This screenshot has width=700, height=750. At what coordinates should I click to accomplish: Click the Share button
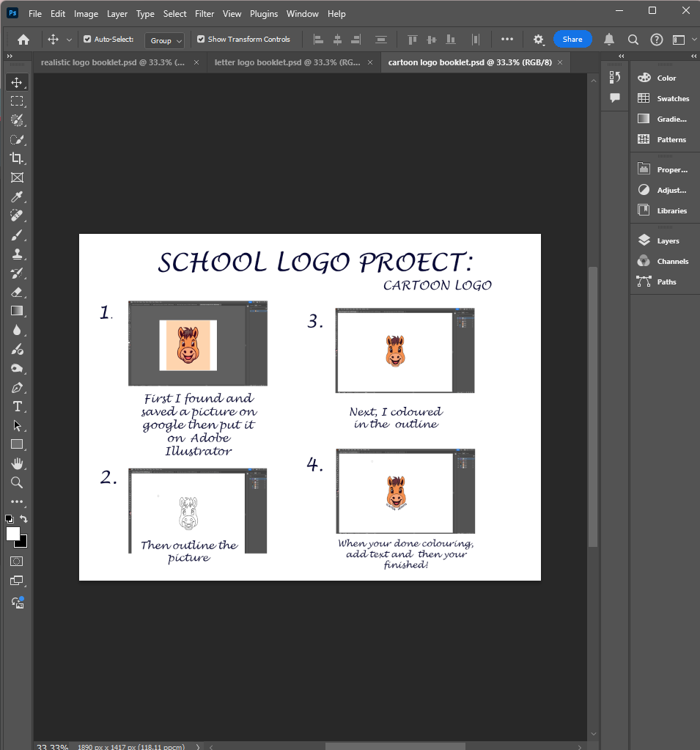(x=572, y=40)
